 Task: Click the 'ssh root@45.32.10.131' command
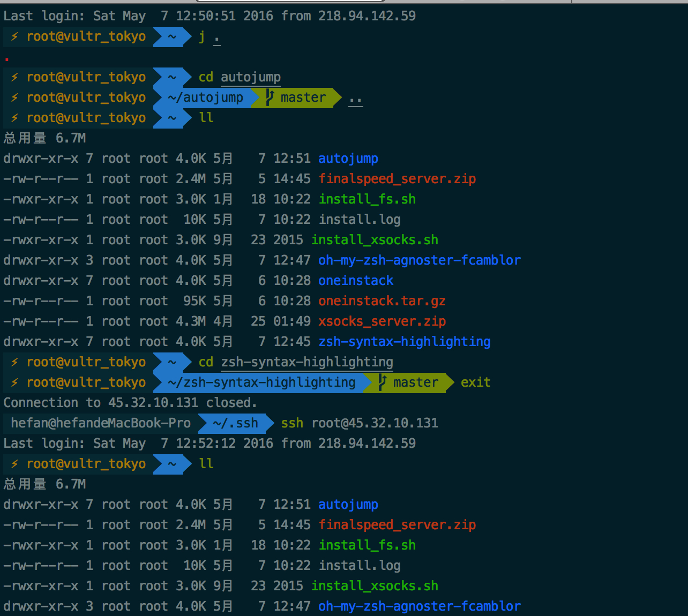(360, 423)
